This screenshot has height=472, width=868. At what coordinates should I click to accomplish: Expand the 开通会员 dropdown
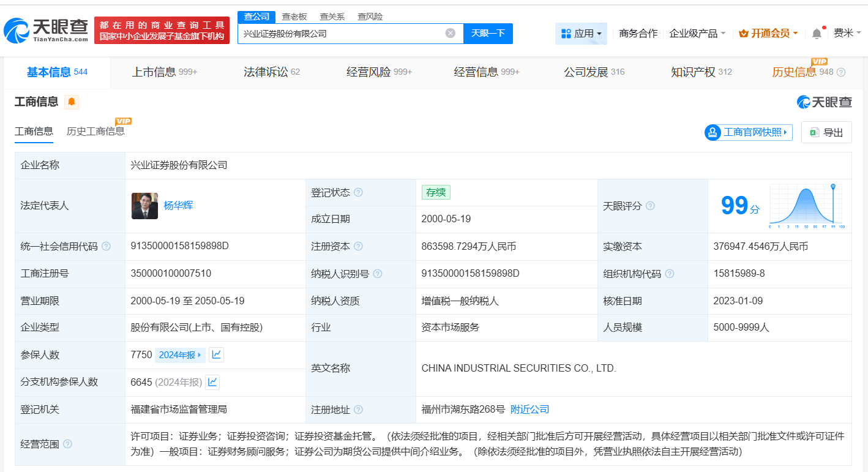768,33
